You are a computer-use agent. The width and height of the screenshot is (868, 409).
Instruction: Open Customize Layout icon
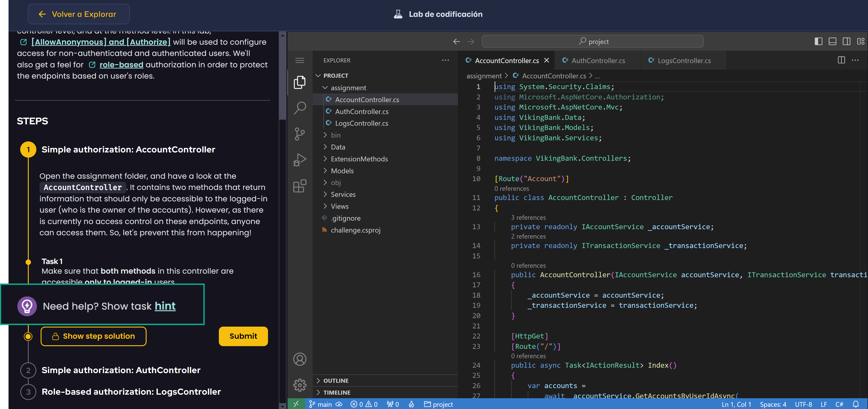(x=860, y=42)
